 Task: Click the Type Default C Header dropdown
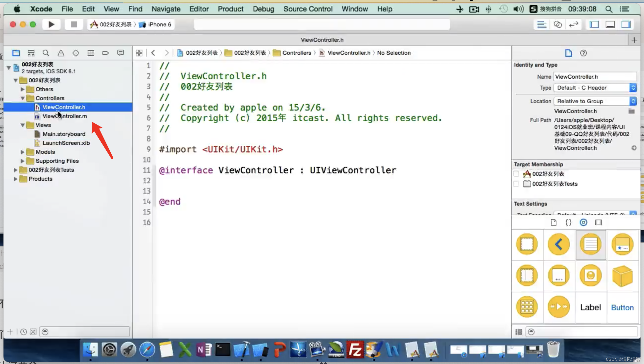(x=595, y=88)
